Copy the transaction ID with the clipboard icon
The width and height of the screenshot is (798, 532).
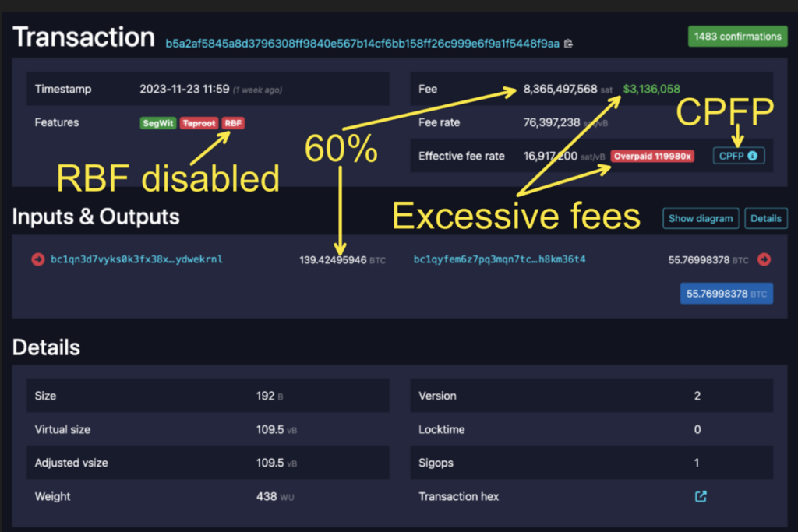pyautogui.click(x=568, y=44)
